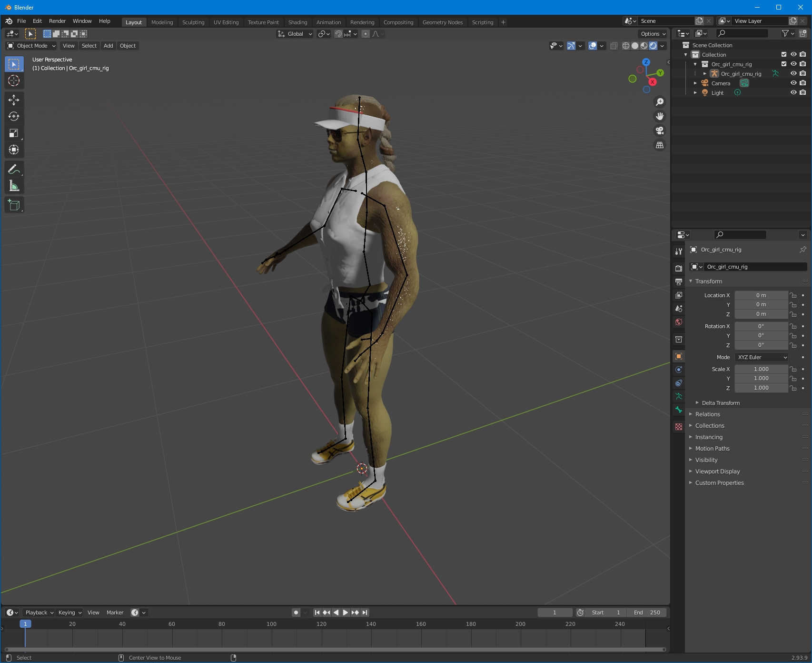Expand the Motion Paths panel

click(x=712, y=449)
